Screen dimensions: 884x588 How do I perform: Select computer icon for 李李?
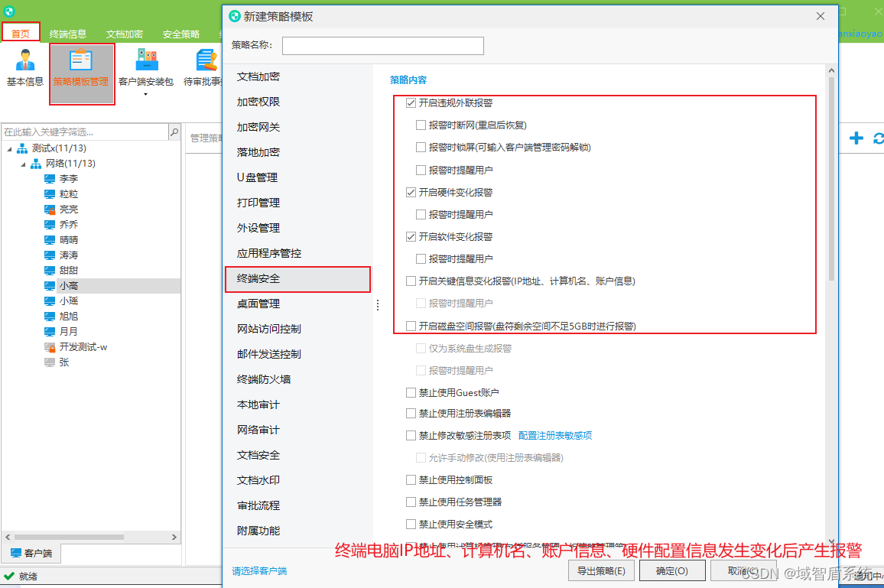pos(50,179)
